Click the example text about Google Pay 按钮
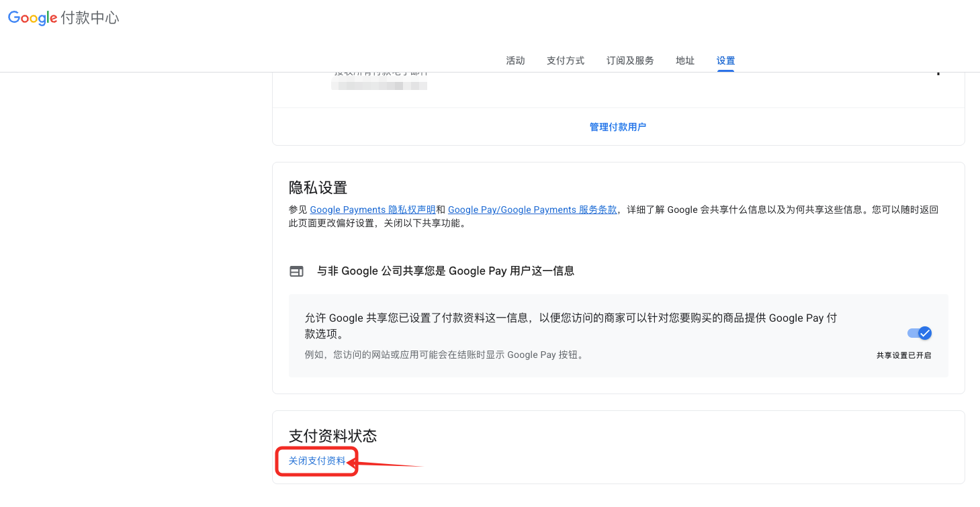Viewport: 980px width, 507px height. (446, 355)
